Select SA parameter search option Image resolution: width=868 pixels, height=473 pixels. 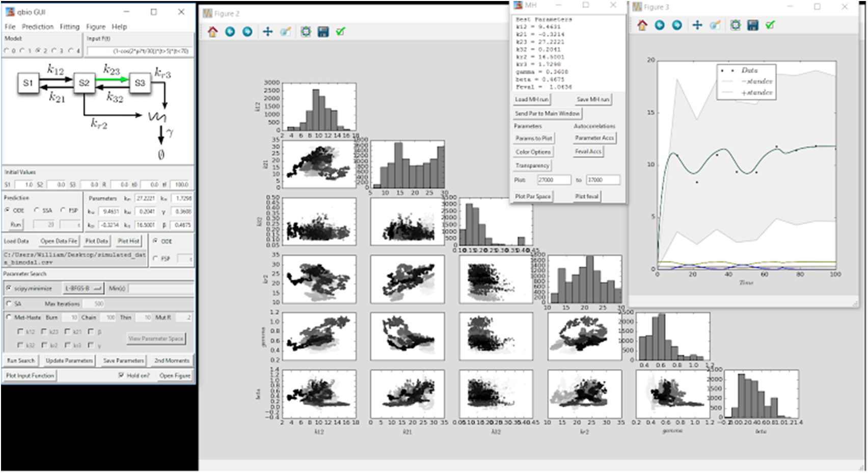pos(9,304)
